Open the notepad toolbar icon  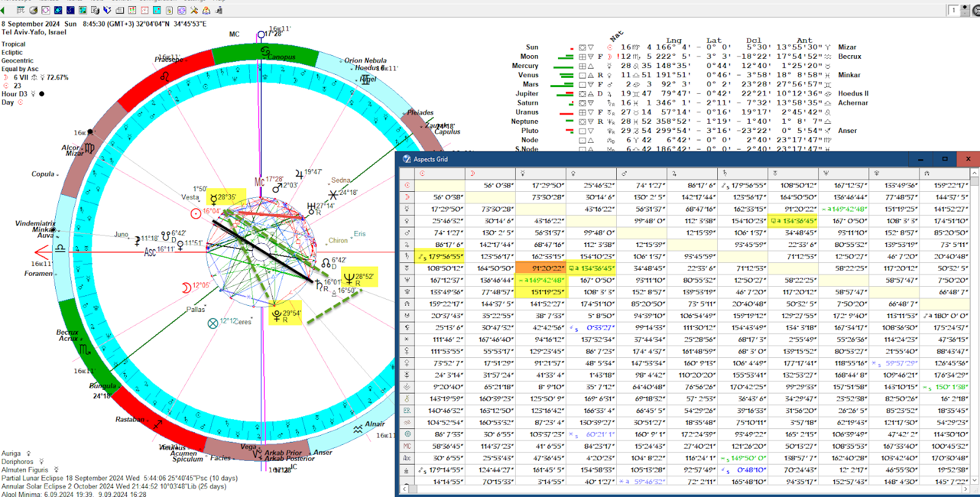169,10
